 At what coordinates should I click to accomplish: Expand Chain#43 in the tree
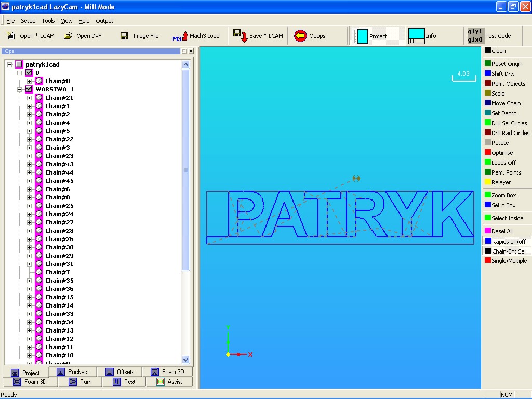29,164
